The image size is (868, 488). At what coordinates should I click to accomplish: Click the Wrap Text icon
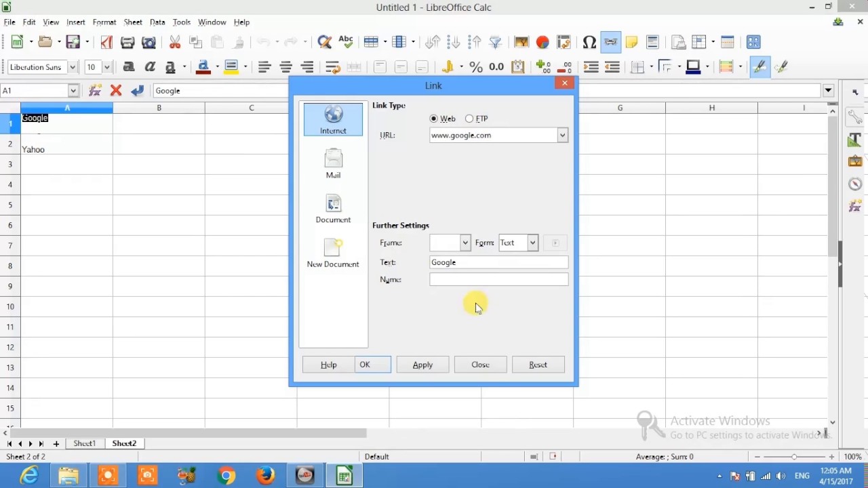coord(332,67)
